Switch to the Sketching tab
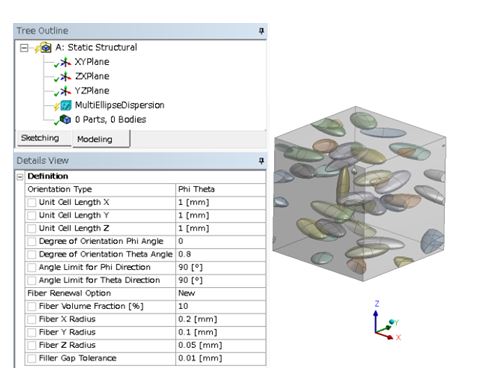Image resolution: width=495 pixels, height=384 pixels. tap(40, 138)
